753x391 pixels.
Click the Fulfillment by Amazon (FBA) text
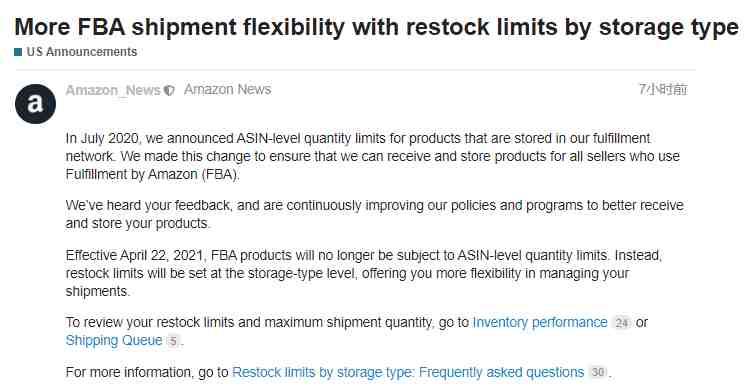coord(152,174)
